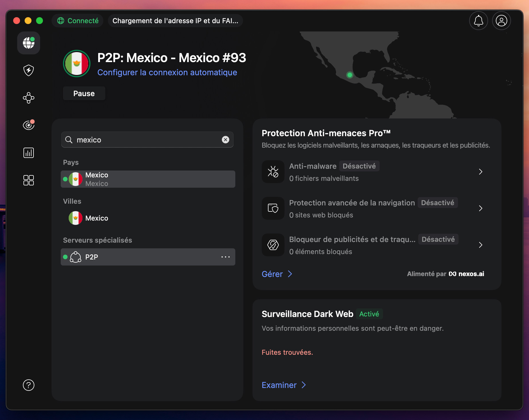The width and height of the screenshot is (529, 420).
Task: Open options for the P2P server
Action: point(226,257)
